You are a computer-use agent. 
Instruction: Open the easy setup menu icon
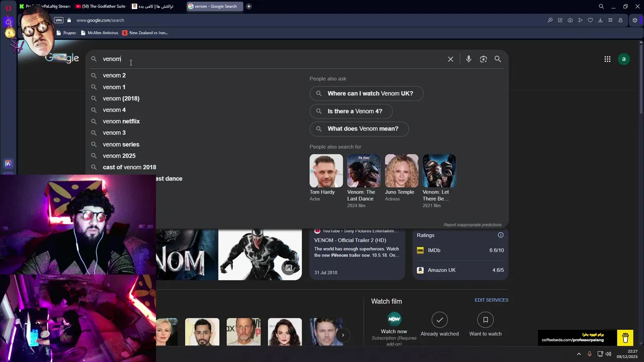pyautogui.click(x=610, y=20)
